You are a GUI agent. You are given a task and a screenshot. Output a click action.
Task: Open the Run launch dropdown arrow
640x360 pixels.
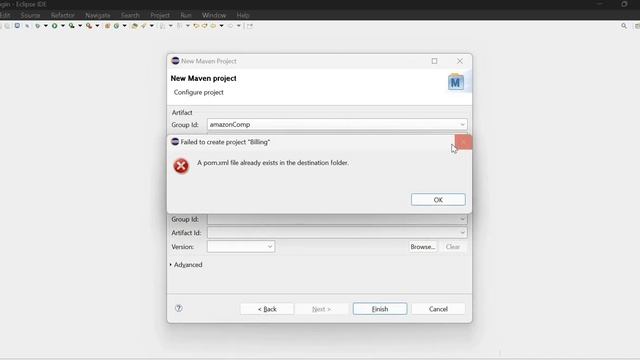(x=62, y=26)
